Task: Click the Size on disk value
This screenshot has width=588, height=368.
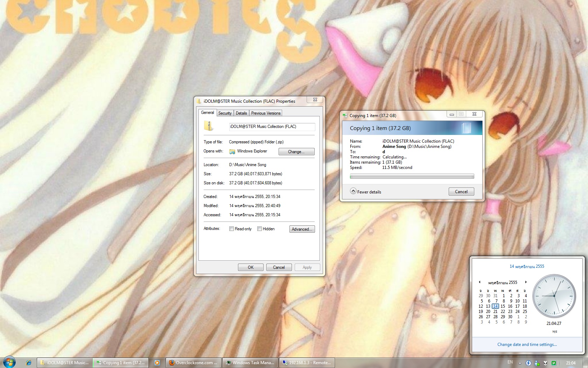Action: [255, 183]
